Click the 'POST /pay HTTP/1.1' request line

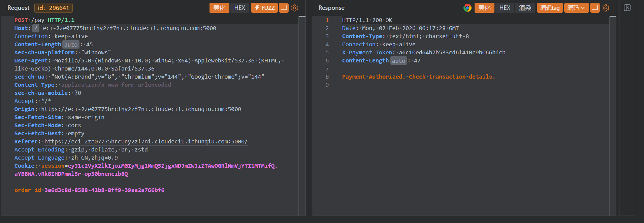tap(44, 20)
